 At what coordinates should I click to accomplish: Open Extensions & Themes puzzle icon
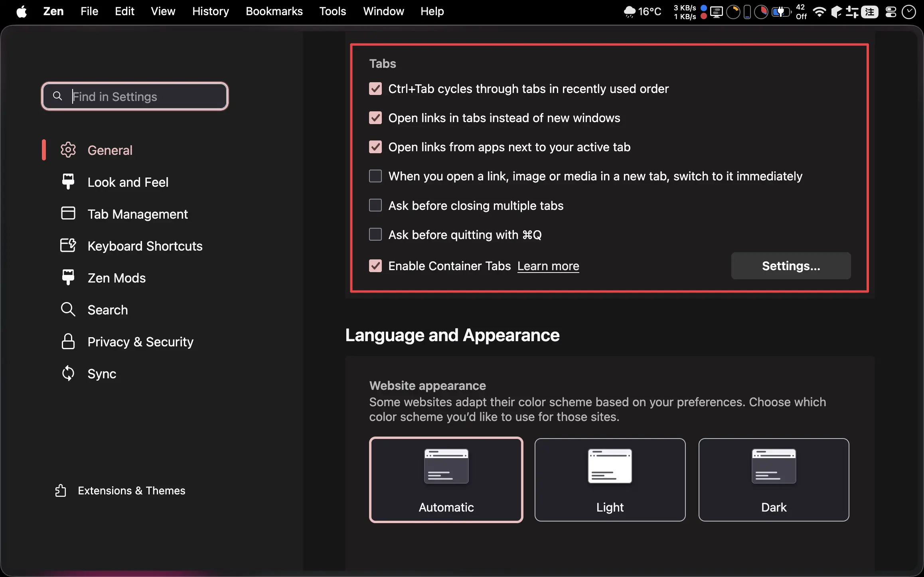pos(61,490)
